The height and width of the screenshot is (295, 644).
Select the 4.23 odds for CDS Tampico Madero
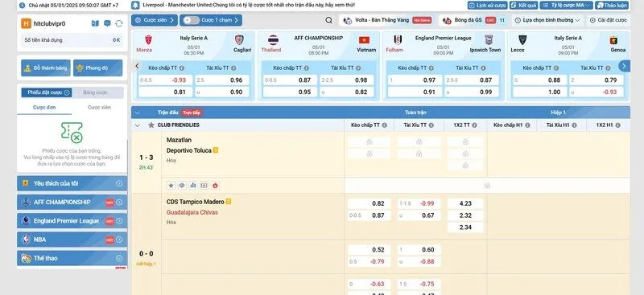pyautogui.click(x=465, y=203)
